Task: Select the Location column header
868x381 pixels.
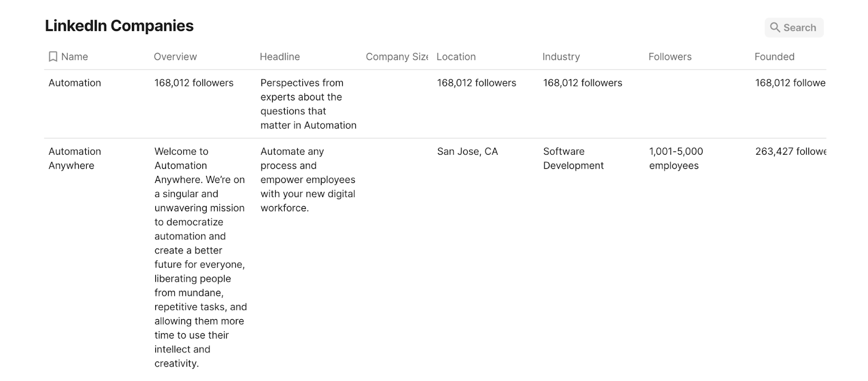Action: 456,57
